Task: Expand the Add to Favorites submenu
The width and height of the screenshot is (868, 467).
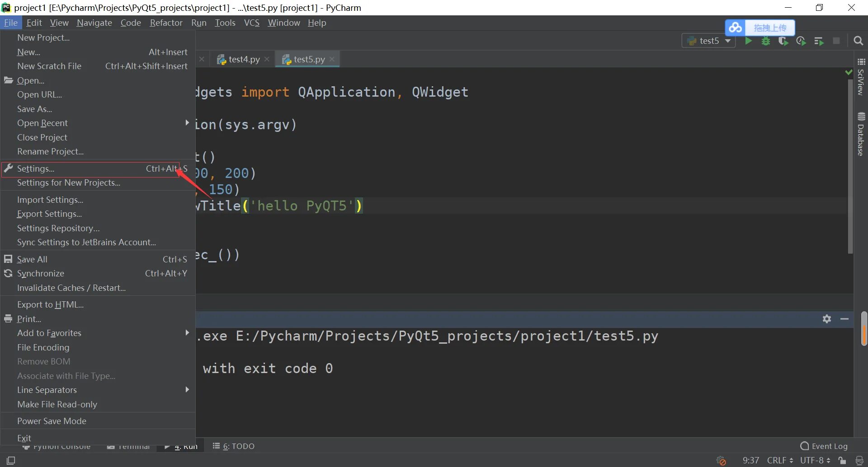Action: point(98,333)
